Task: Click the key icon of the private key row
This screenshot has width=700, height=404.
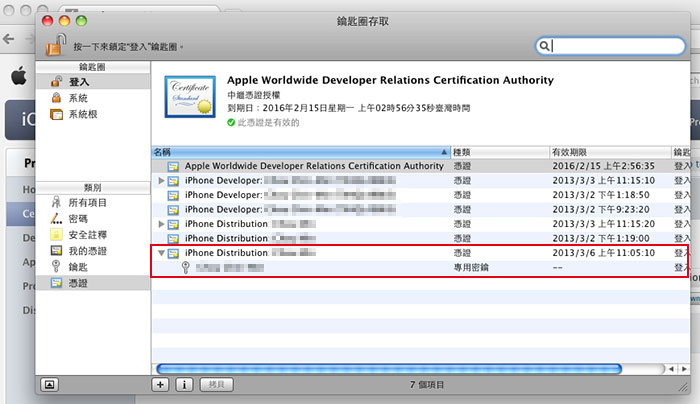Action: (x=186, y=267)
